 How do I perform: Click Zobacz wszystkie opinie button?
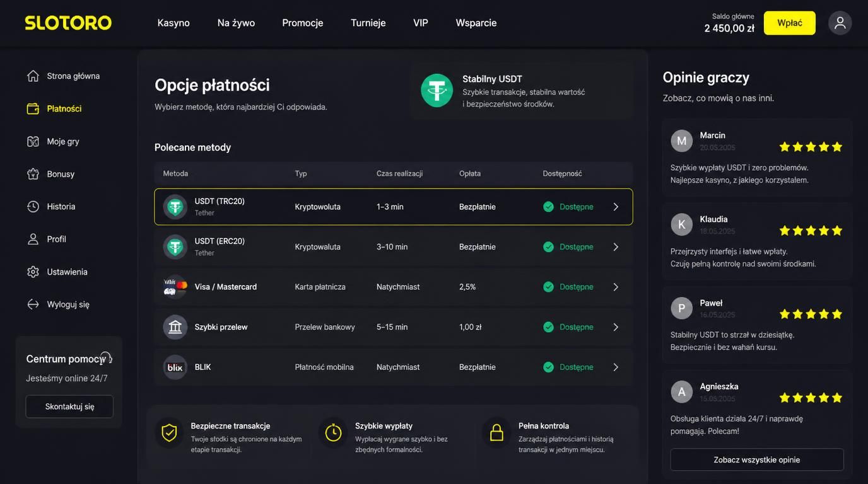coord(757,460)
